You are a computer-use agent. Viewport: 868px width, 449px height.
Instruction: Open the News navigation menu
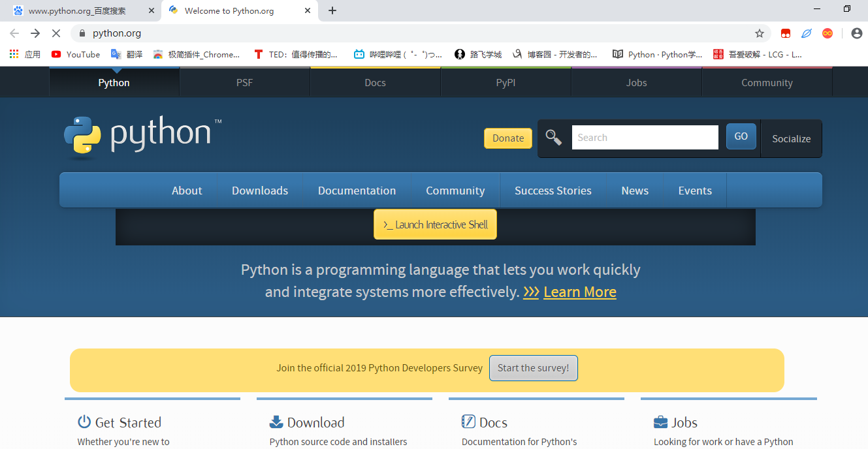tap(635, 191)
